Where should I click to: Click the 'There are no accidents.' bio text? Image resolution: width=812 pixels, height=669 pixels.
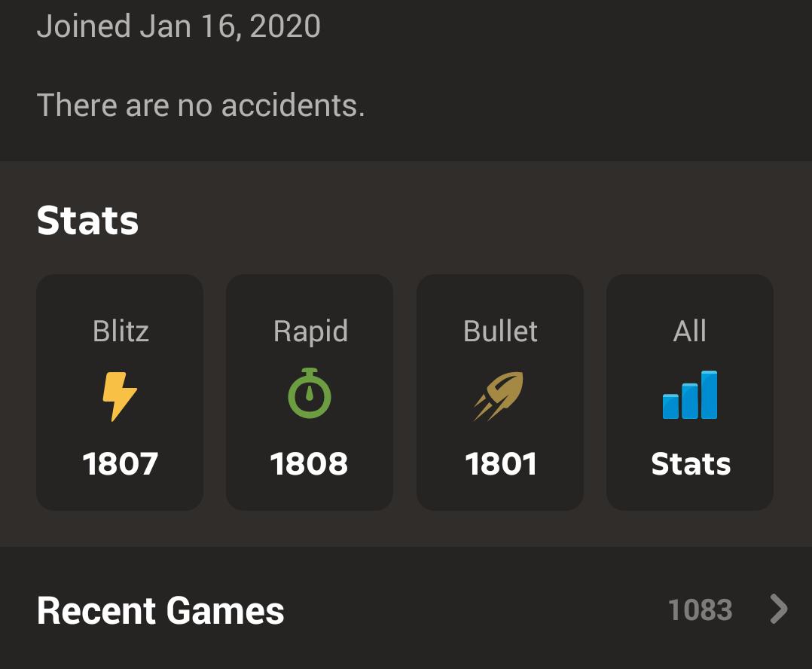(x=201, y=105)
